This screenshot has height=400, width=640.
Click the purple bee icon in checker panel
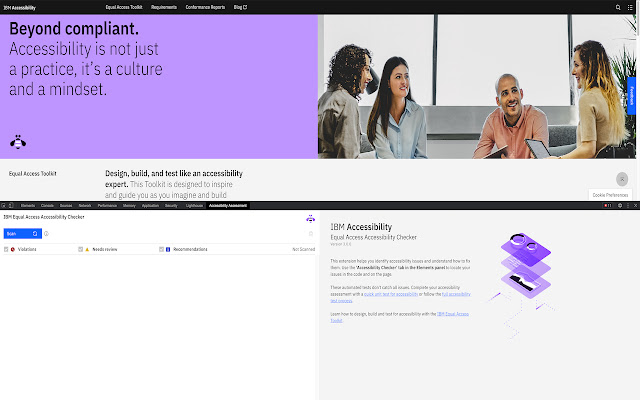(x=310, y=219)
